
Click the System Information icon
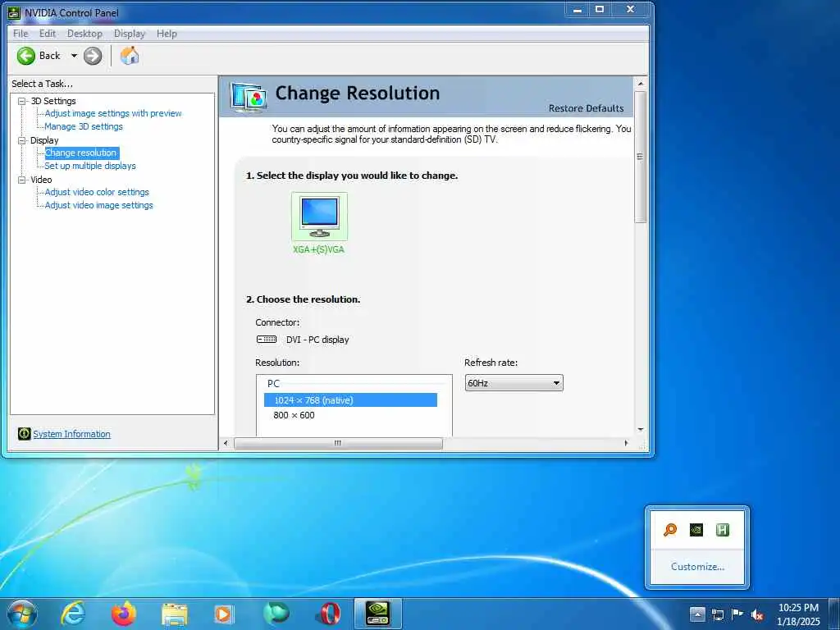[x=24, y=433]
